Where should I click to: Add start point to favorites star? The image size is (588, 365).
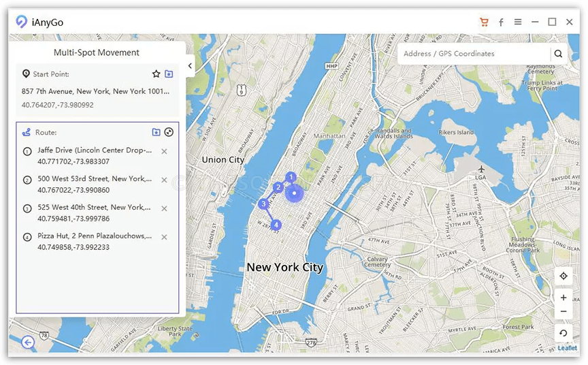[157, 74]
